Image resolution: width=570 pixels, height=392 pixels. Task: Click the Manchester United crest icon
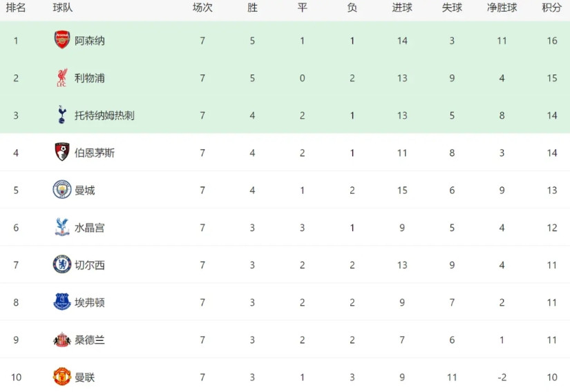[x=62, y=377]
